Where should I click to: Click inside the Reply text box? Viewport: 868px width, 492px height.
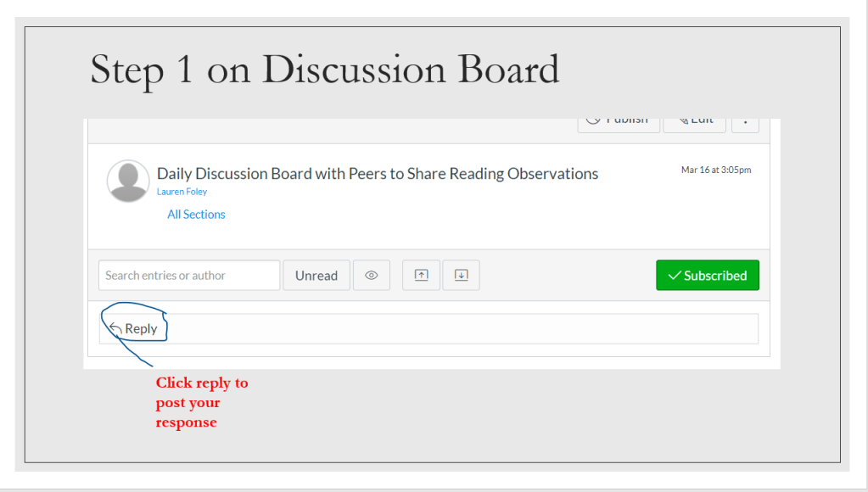[x=458, y=328]
